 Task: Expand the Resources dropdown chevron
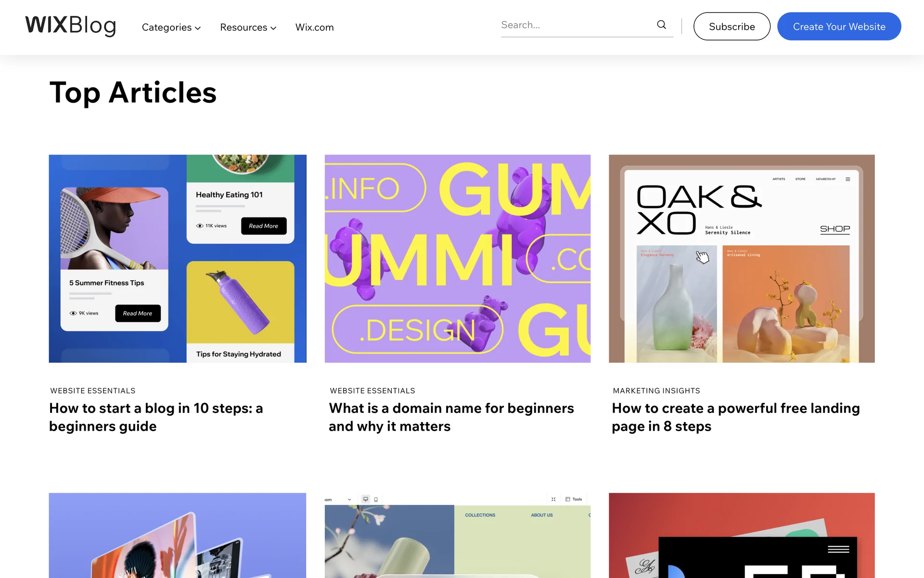point(273,28)
